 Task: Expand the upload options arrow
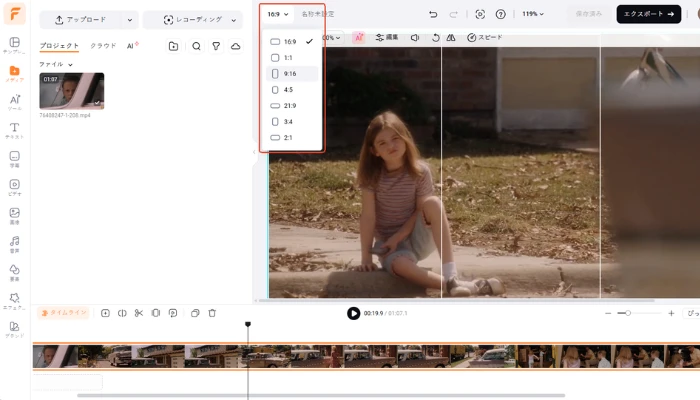(x=129, y=20)
